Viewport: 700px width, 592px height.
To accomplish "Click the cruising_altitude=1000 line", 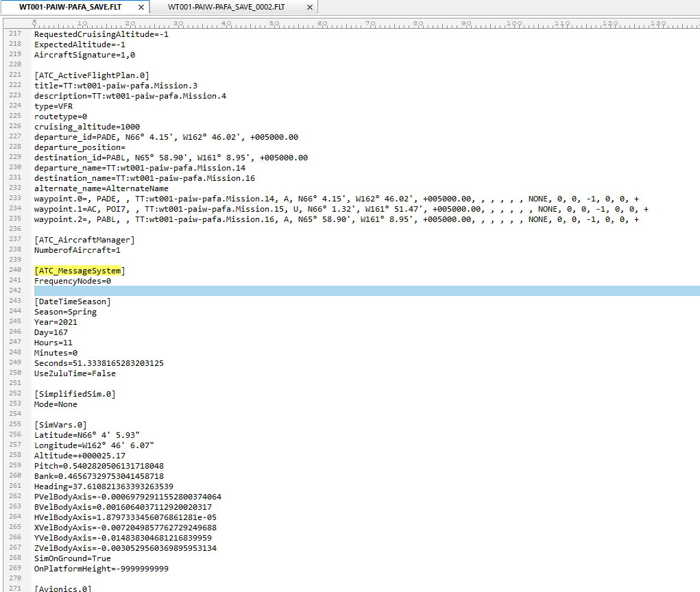I will pos(87,127).
